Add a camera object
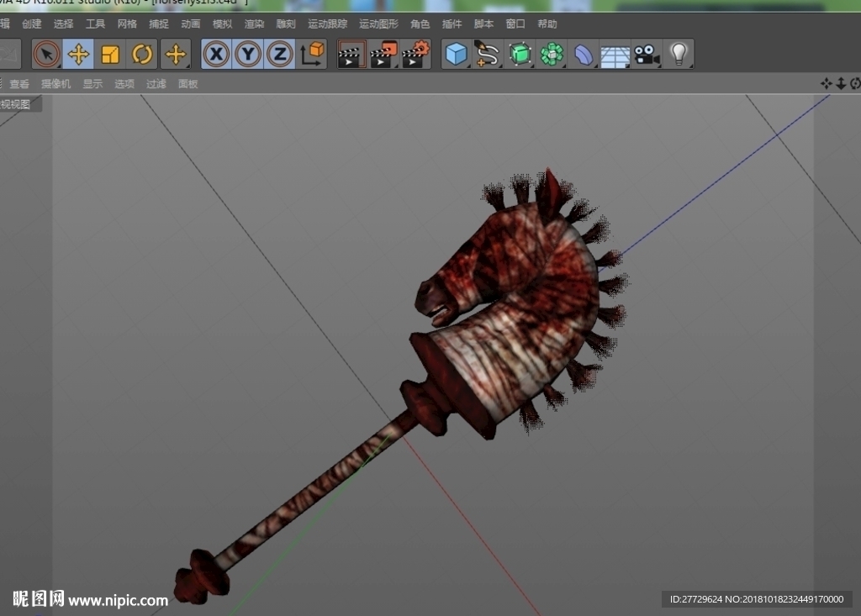This screenshot has height=616, width=861. 647,55
